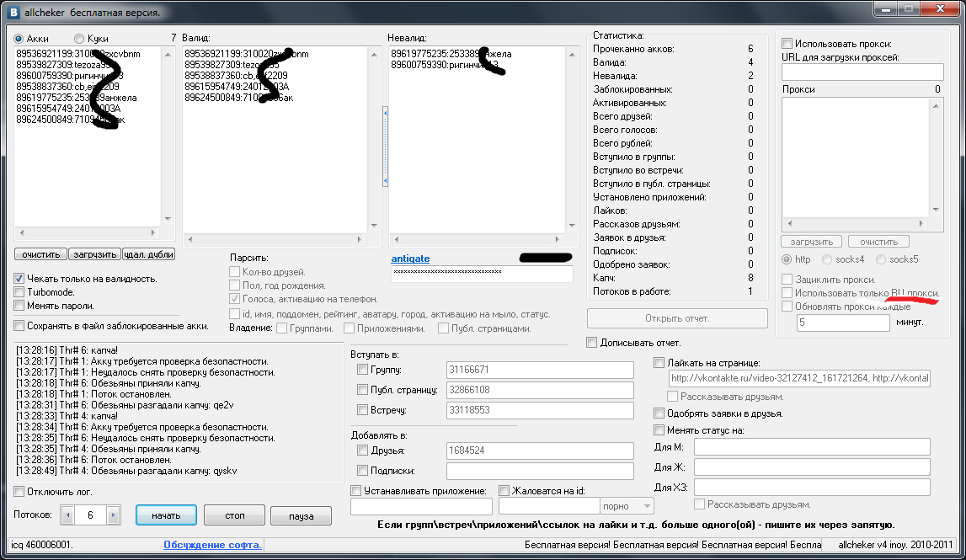Image resolution: width=966 pixels, height=560 pixels.
Task: Toggle Чекать только на валидность checkbox
Action: [x=19, y=279]
